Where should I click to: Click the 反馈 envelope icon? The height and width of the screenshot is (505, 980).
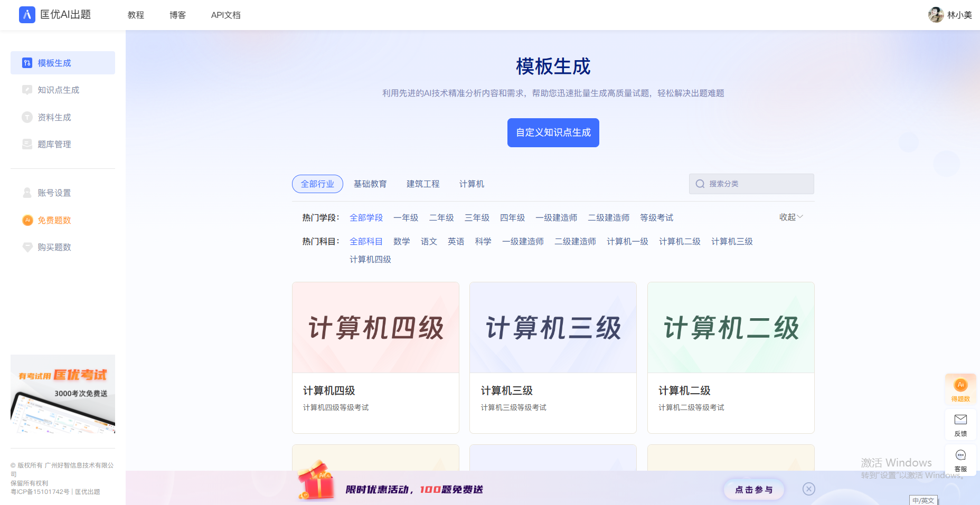click(960, 420)
